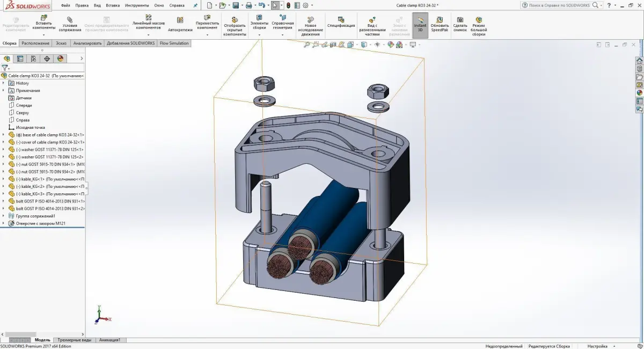Open the DimXpertManager crosshair tab icon
This screenshot has height=349, width=644.
(x=47, y=59)
